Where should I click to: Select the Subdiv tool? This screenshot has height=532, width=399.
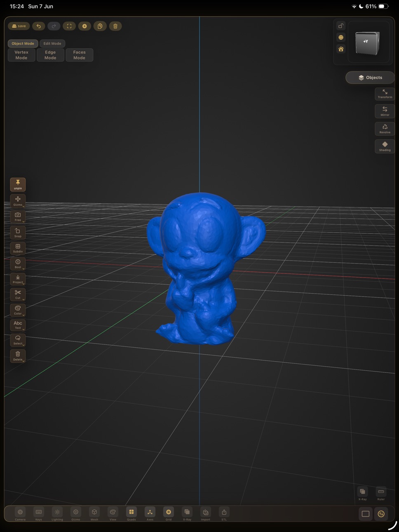click(x=18, y=248)
